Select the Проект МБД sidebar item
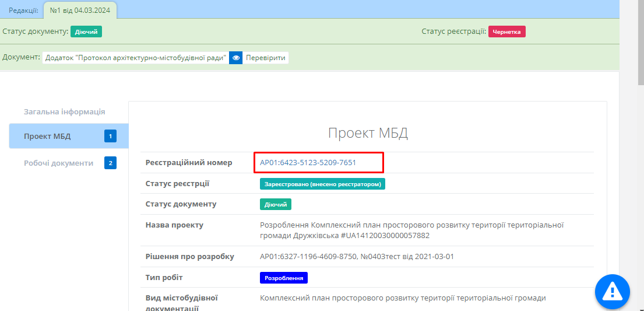Viewport: 644px width, 311px height. (47, 137)
